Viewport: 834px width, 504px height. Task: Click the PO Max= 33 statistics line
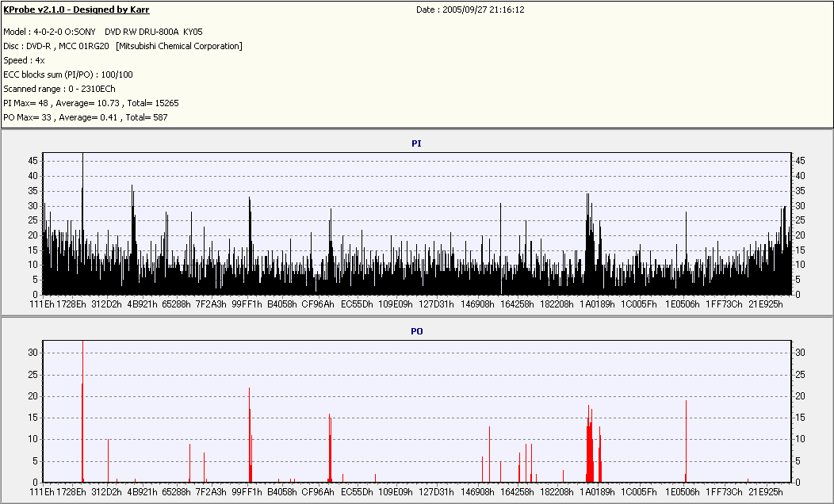coord(85,117)
